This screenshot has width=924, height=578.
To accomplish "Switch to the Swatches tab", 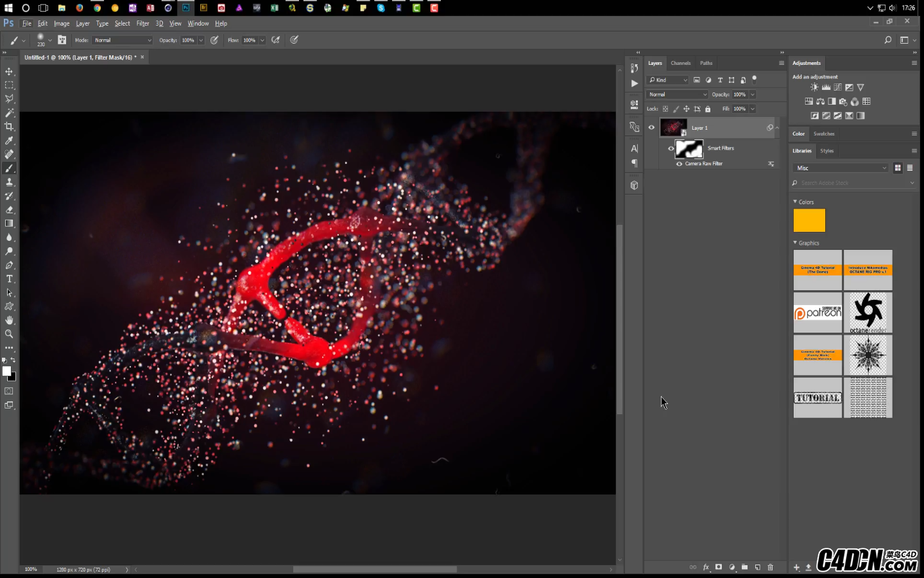I will (824, 134).
